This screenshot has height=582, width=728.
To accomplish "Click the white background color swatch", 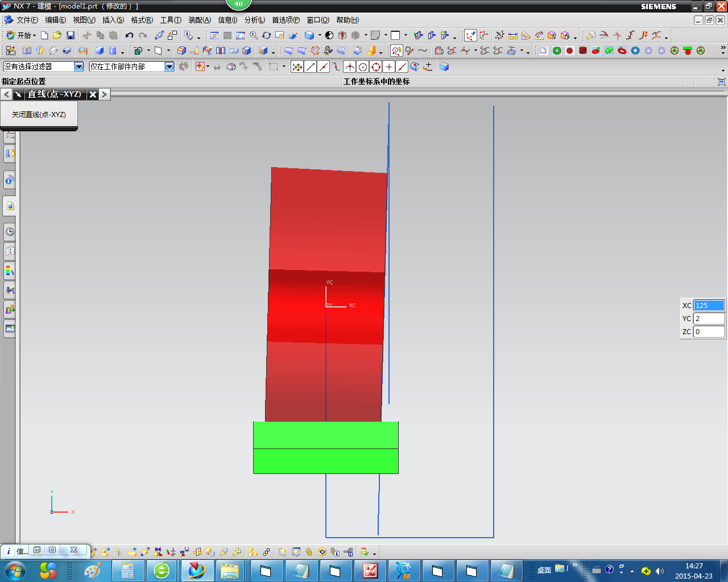I will click(396, 35).
